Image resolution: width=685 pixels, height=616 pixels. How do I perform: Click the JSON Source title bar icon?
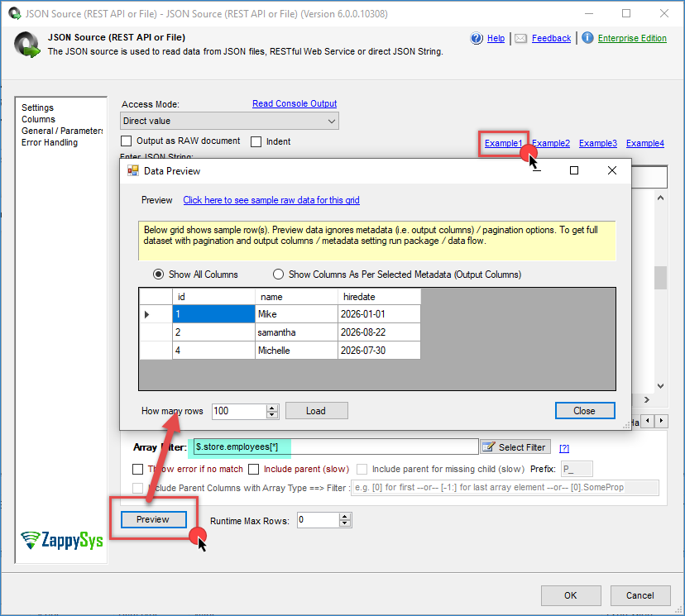coord(15,13)
